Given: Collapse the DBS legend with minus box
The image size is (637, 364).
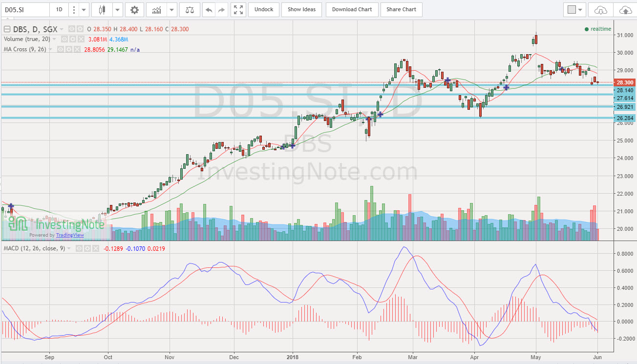Looking at the screenshot, I should tap(7, 29).
